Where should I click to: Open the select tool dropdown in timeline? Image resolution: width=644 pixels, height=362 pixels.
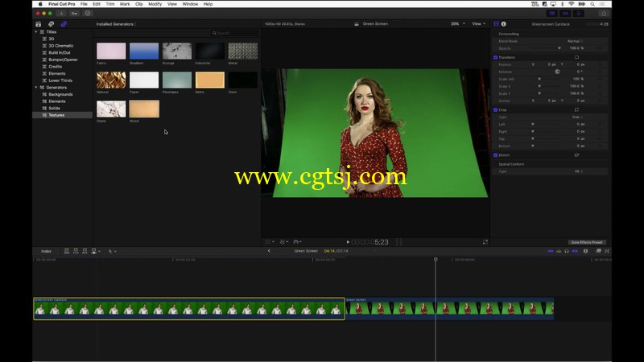pyautogui.click(x=112, y=251)
